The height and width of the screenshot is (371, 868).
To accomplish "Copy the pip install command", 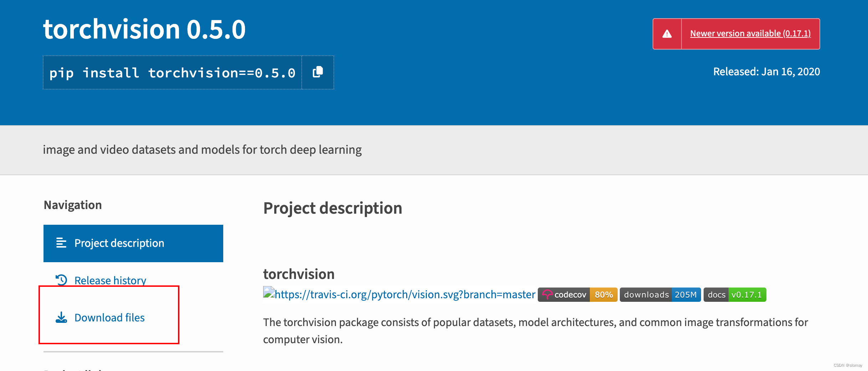I will 317,72.
